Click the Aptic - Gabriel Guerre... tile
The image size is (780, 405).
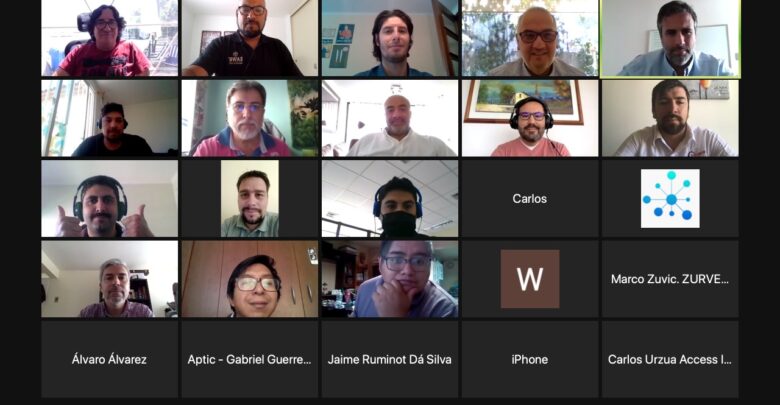[x=250, y=359]
